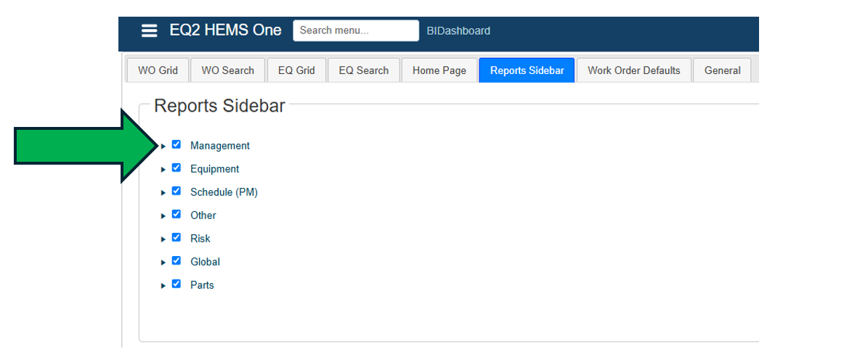Uncheck the Management checkbox

[176, 144]
